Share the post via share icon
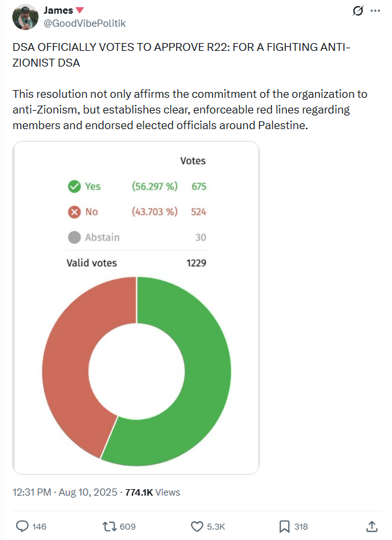This screenshot has height=540, width=392. click(372, 526)
